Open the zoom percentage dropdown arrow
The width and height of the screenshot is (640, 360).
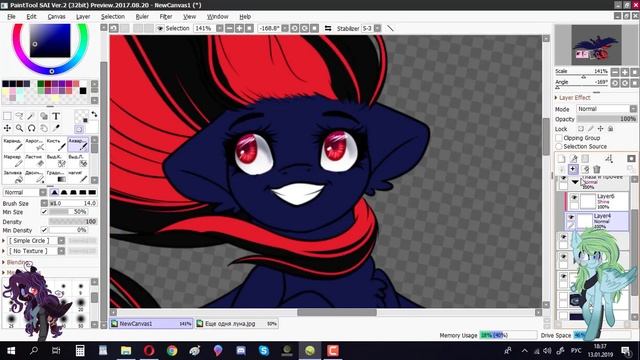pos(220,28)
